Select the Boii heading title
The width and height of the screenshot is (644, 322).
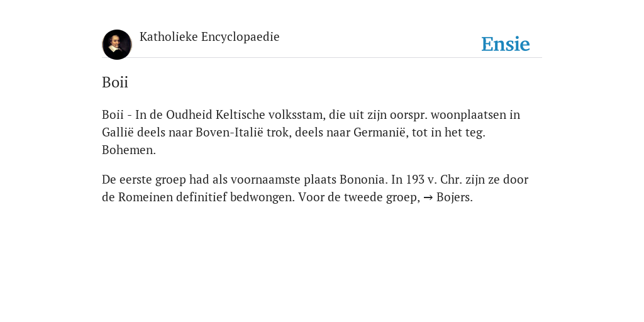[x=115, y=82]
